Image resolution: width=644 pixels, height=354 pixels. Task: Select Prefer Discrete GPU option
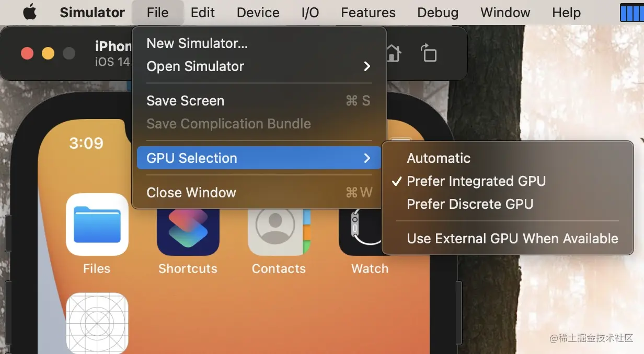508,204
